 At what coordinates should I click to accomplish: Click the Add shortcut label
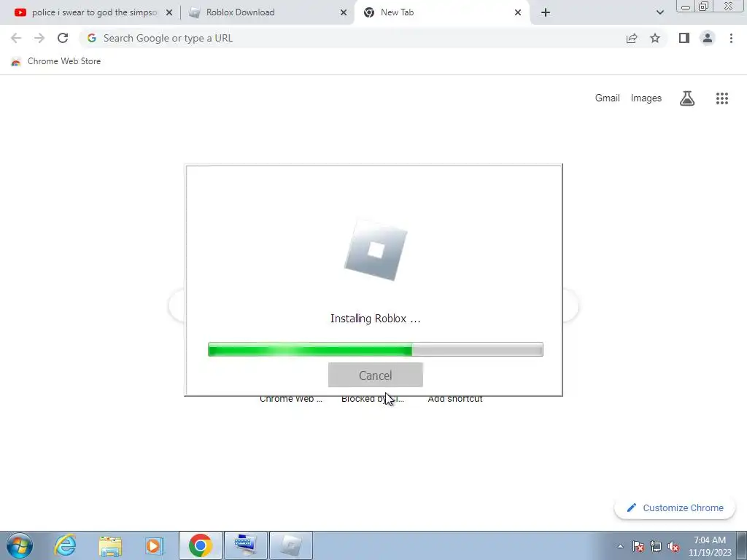[x=455, y=400]
